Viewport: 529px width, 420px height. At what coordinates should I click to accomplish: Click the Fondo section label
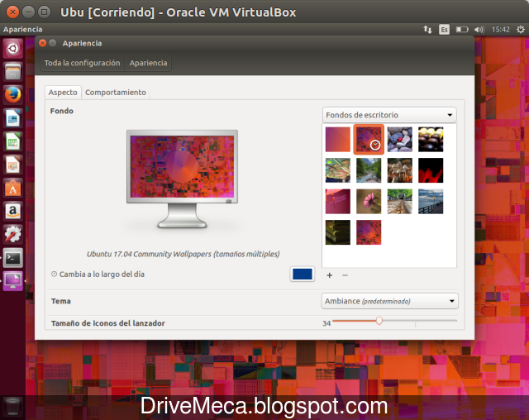pos(62,111)
